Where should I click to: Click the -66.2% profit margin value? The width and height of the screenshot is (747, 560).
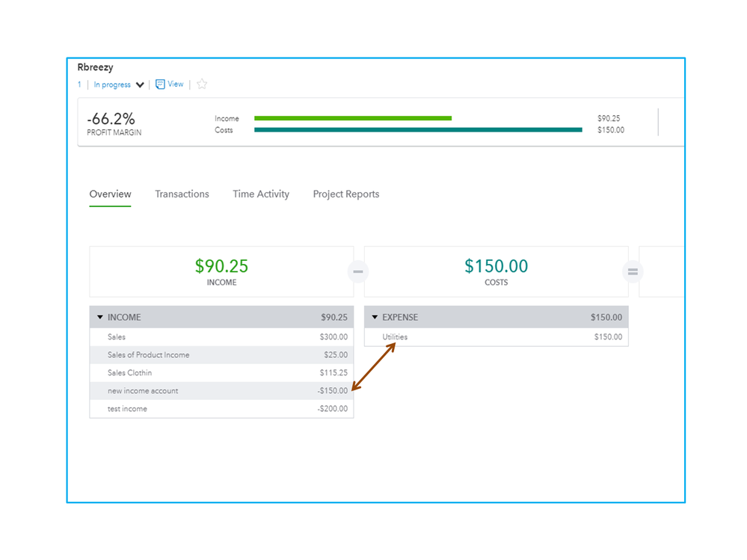[111, 119]
